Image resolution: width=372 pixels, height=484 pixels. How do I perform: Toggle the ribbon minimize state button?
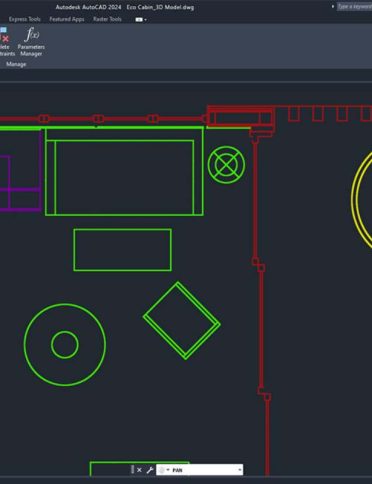coord(139,20)
